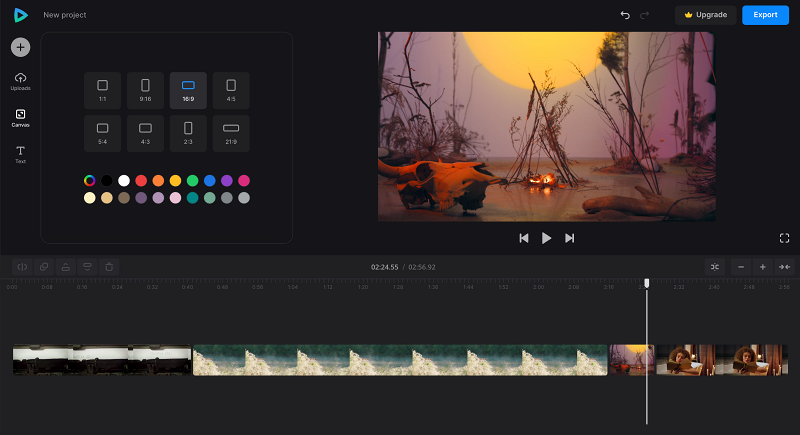The width and height of the screenshot is (800, 435).
Task: Pick the orange background color
Action: [158, 181]
